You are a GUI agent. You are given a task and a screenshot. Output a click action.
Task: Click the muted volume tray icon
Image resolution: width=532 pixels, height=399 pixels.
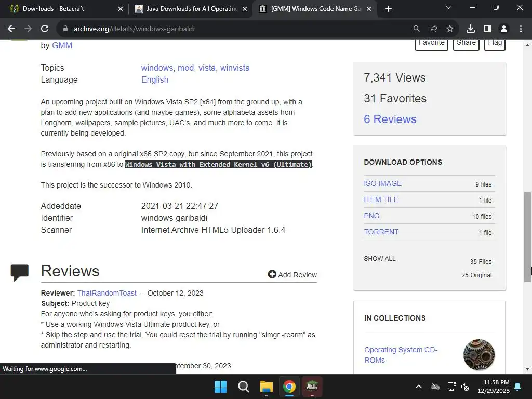465,387
